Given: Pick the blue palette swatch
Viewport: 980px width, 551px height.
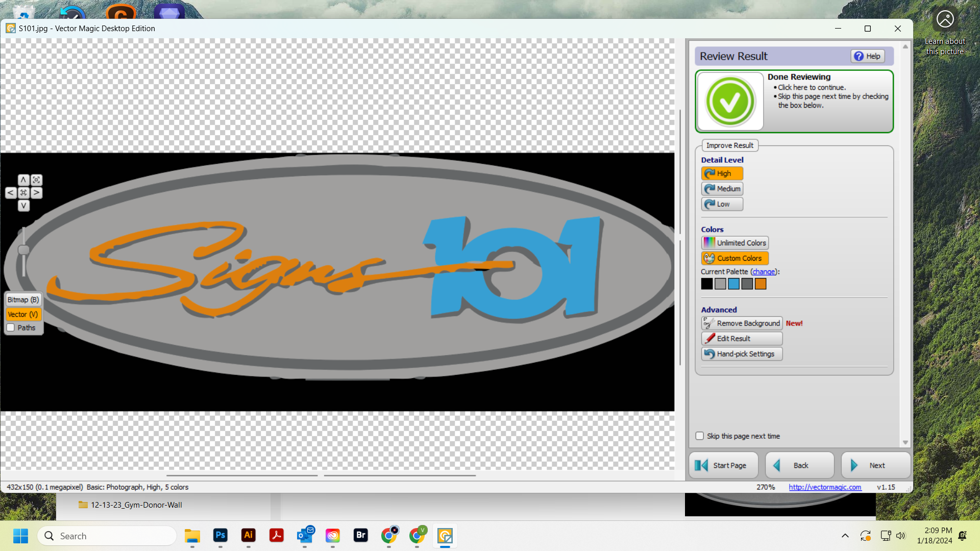Looking at the screenshot, I should 733,284.
